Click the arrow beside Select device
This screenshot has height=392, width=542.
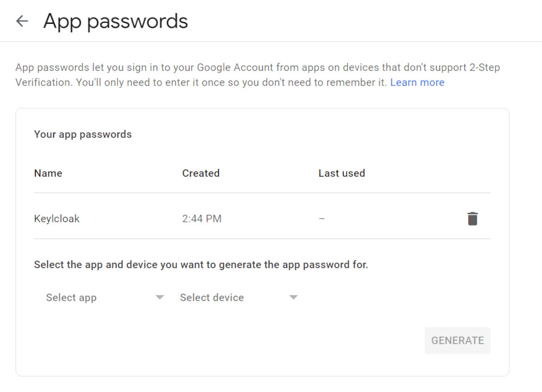click(x=293, y=297)
